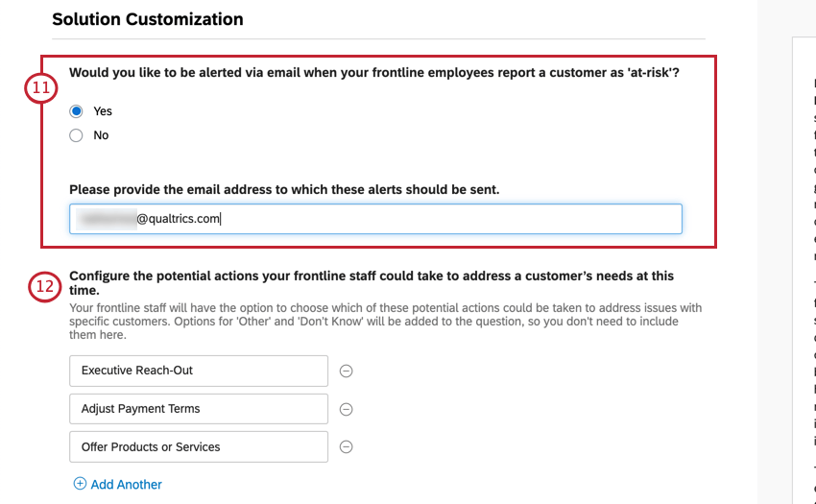Click into Offer Products or Services field
The image size is (816, 504).
199,446
